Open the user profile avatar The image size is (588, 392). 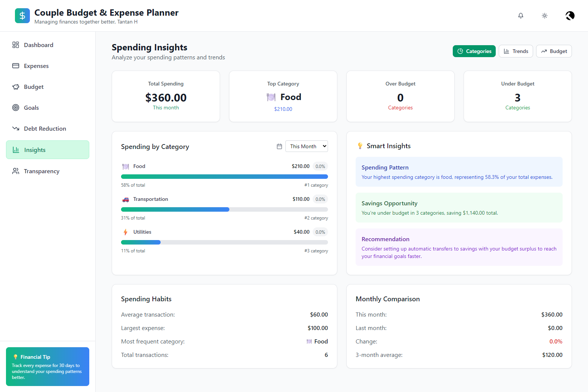(570, 16)
